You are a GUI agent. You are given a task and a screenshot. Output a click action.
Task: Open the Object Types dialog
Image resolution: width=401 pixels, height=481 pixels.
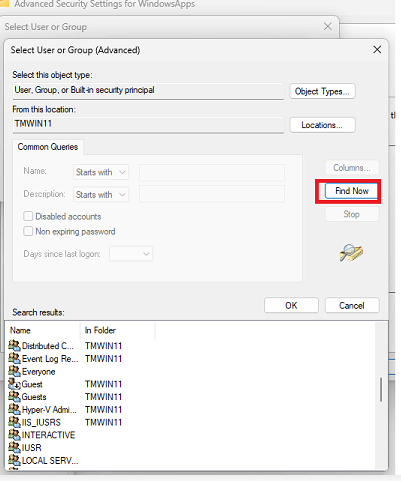(322, 91)
